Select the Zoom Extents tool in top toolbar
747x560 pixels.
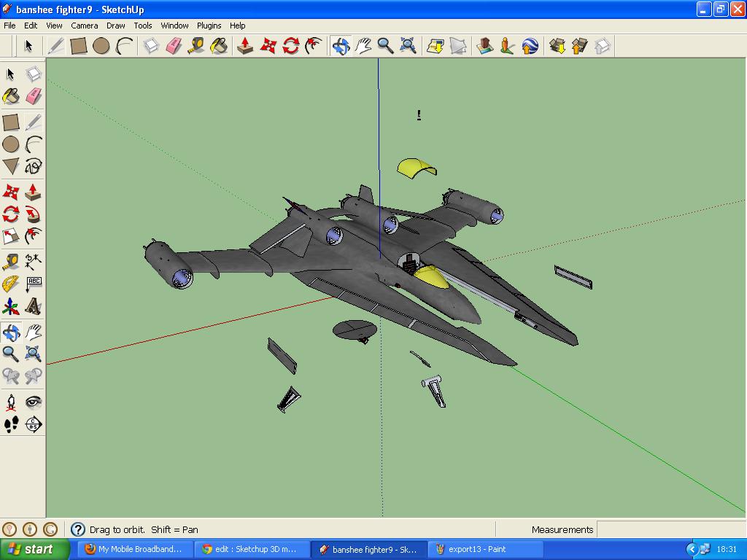pos(409,46)
